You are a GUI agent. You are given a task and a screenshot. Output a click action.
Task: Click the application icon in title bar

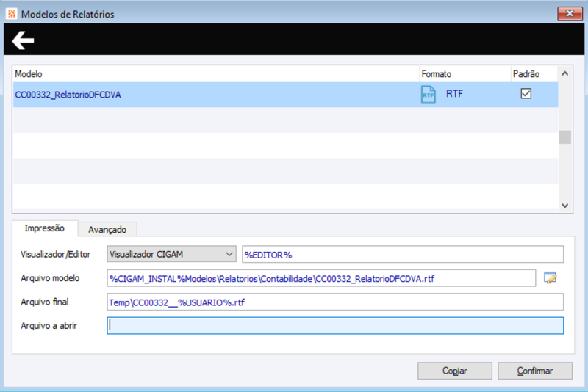[x=12, y=14]
